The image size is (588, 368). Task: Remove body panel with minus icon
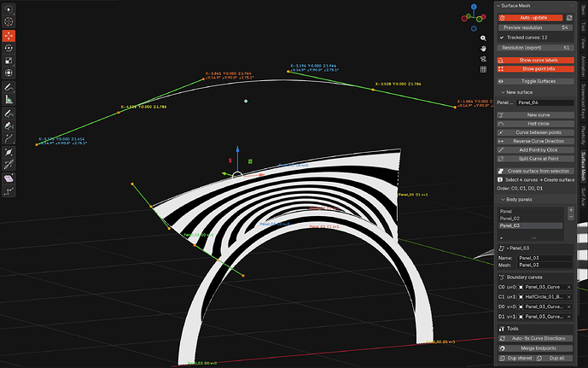(x=571, y=217)
